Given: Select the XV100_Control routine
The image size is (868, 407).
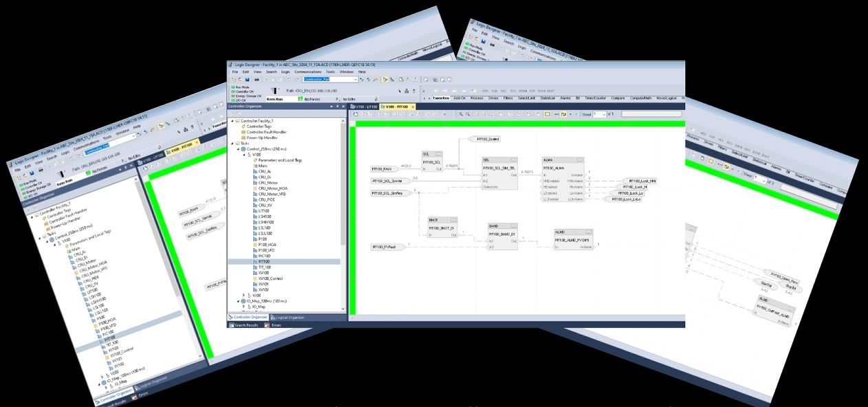Looking at the screenshot, I should [267, 278].
